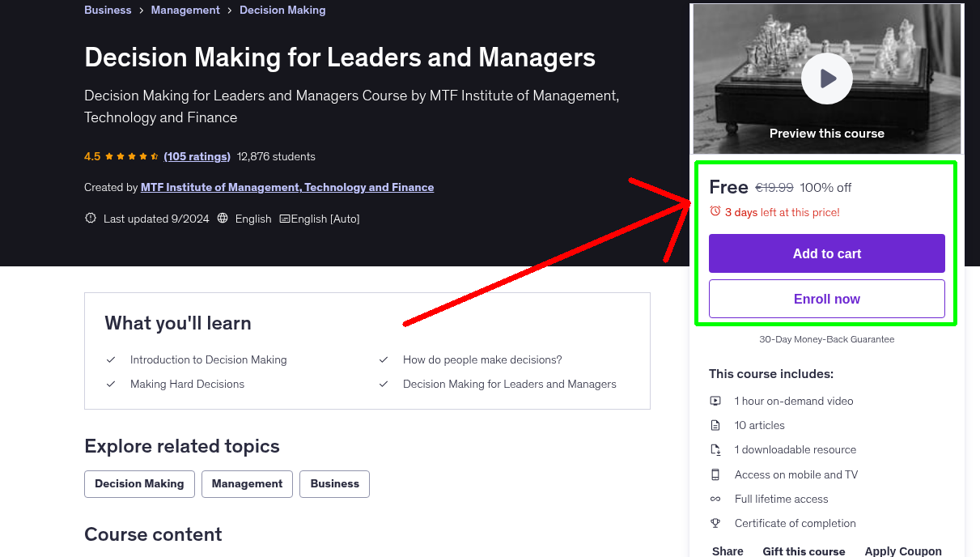The width and height of the screenshot is (980, 557).
Task: Play the course preview video
Action: tap(827, 79)
